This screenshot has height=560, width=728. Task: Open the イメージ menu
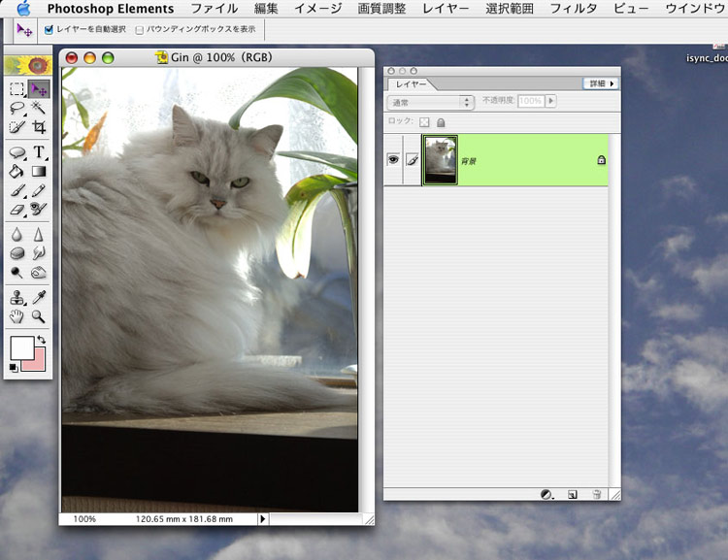pyautogui.click(x=318, y=9)
